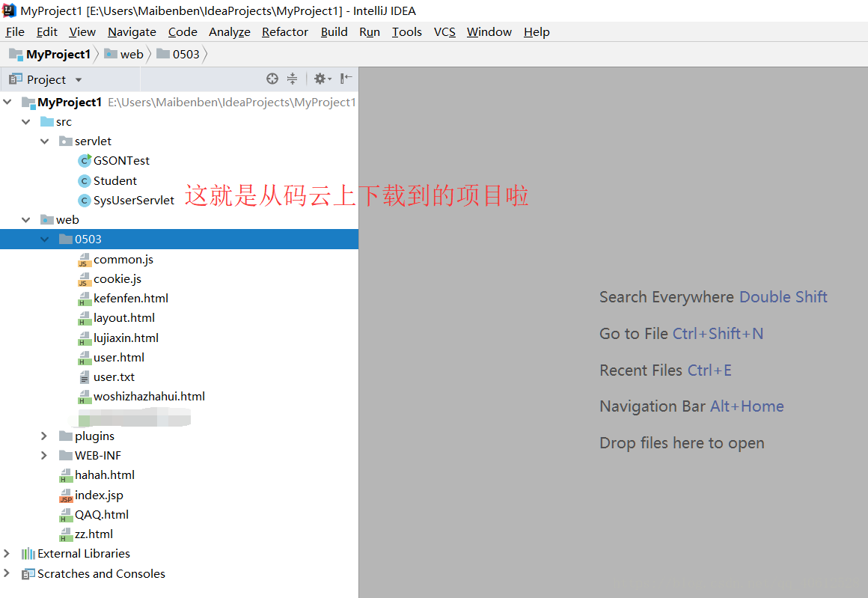The image size is (868, 598).
Task: Click the index.jsp file icon
Action: pos(66,495)
